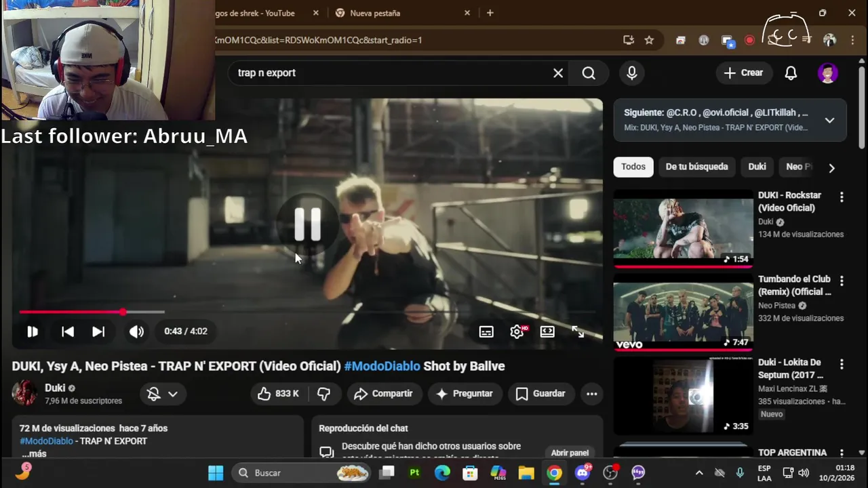This screenshot has width=868, height=488.
Task: Click install app icon in address bar
Action: pos(629,40)
